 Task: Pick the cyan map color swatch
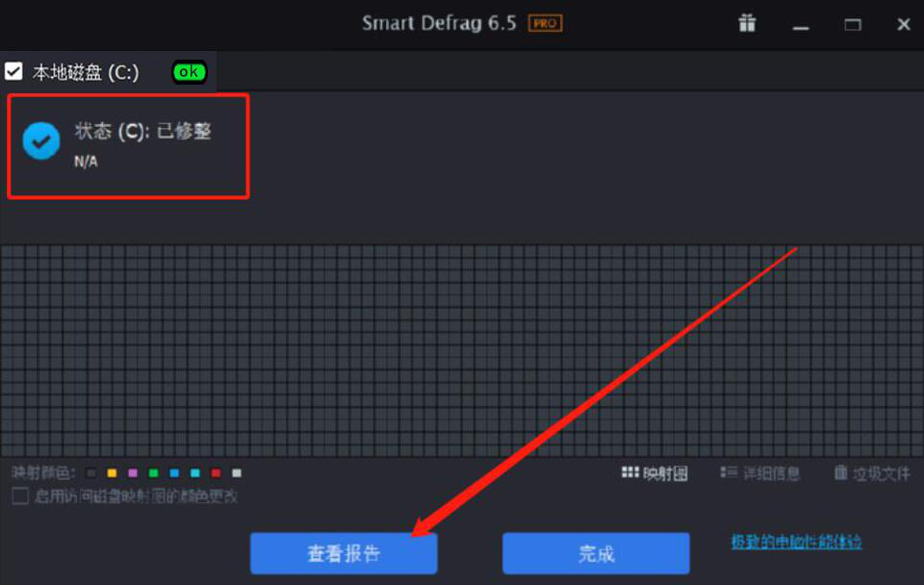click(195, 473)
